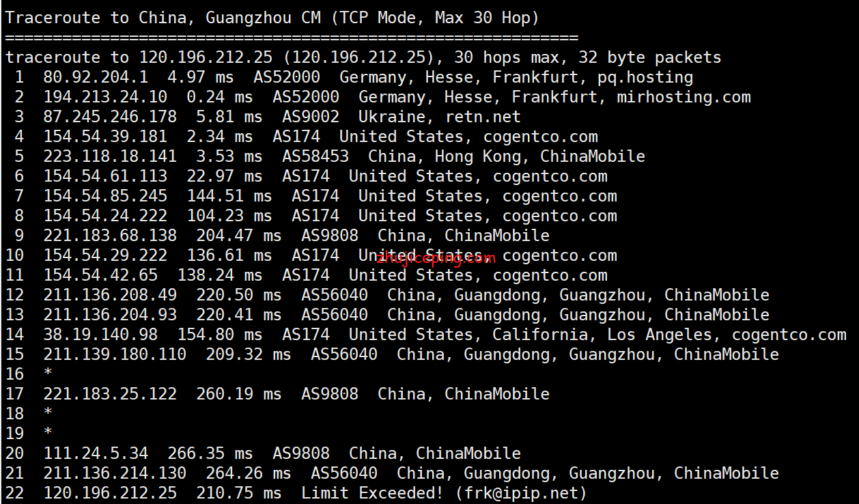The image size is (859, 504).
Task: Click mirhosting.com in hop 2
Action: (x=684, y=97)
